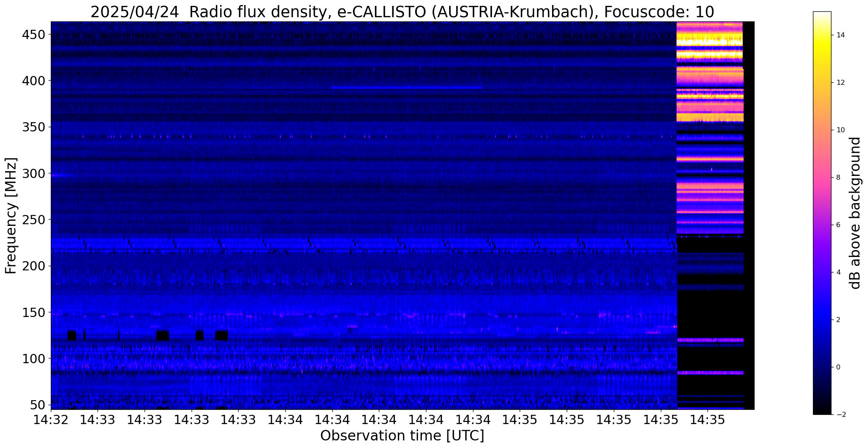Click the colorbar tick value 6
Screen dimensions: 868x448
coord(839,225)
